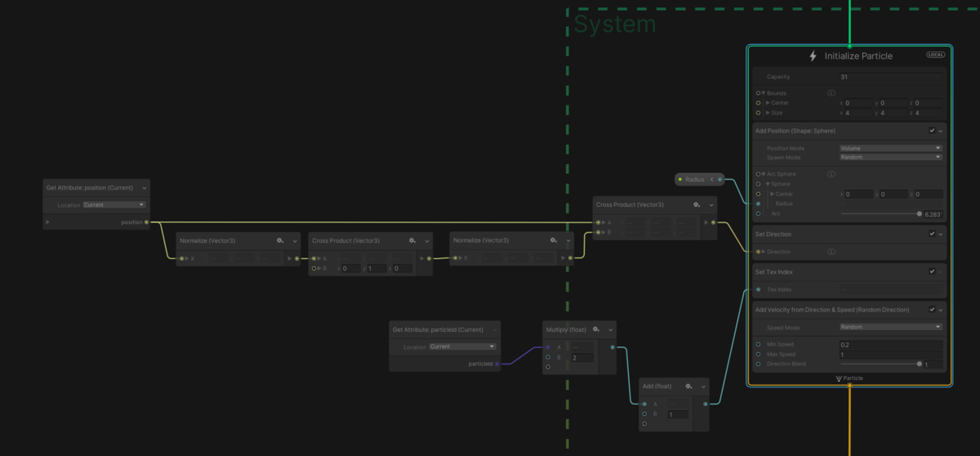
Task: Click the particleId output port
Action: coord(497,363)
